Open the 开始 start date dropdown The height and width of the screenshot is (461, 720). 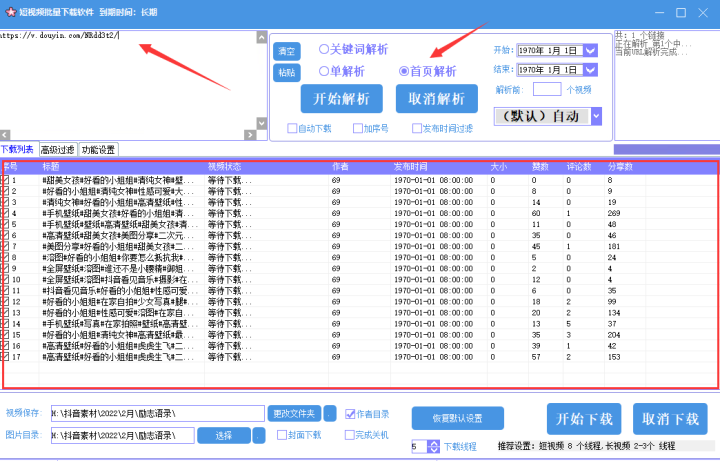(590, 50)
